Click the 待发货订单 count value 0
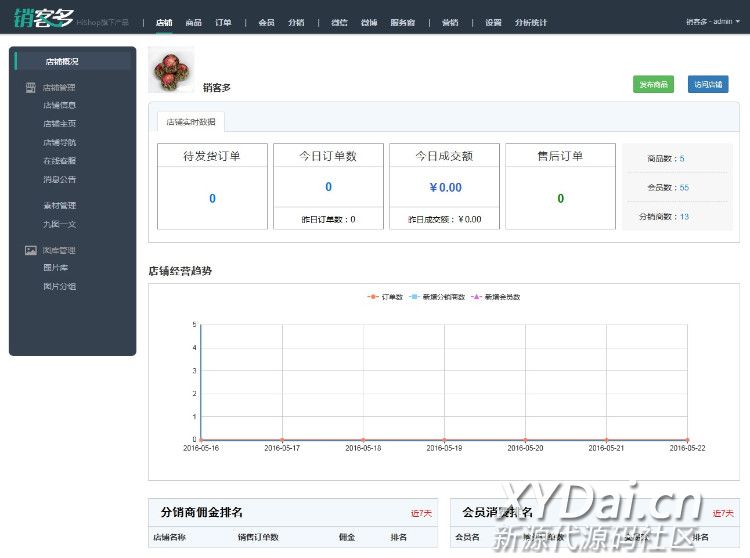The height and width of the screenshot is (558, 750). (x=212, y=198)
